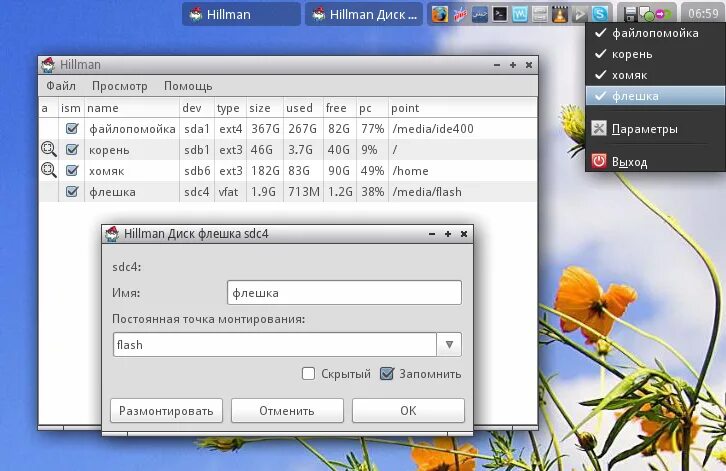
Task: Click the red power Выход icon
Action: [599, 161]
